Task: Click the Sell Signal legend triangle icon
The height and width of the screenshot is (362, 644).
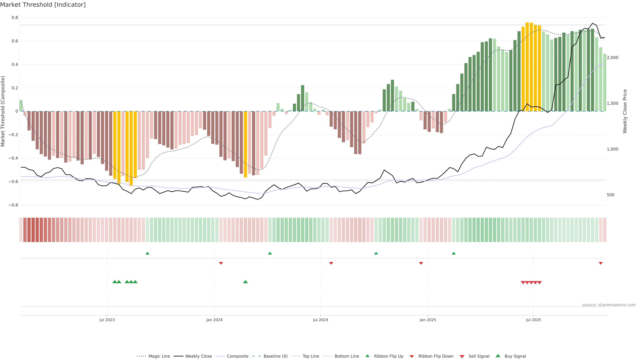Action: pyautogui.click(x=462, y=356)
